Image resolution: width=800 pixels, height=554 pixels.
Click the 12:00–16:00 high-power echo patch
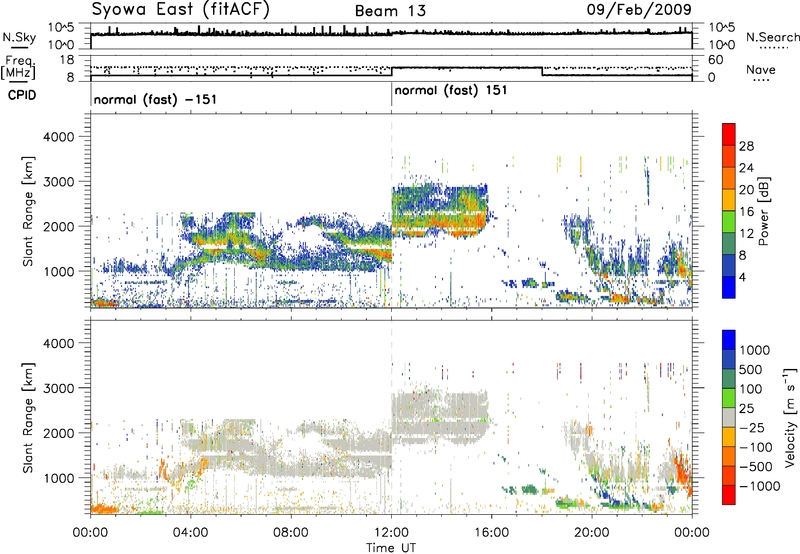[440, 210]
